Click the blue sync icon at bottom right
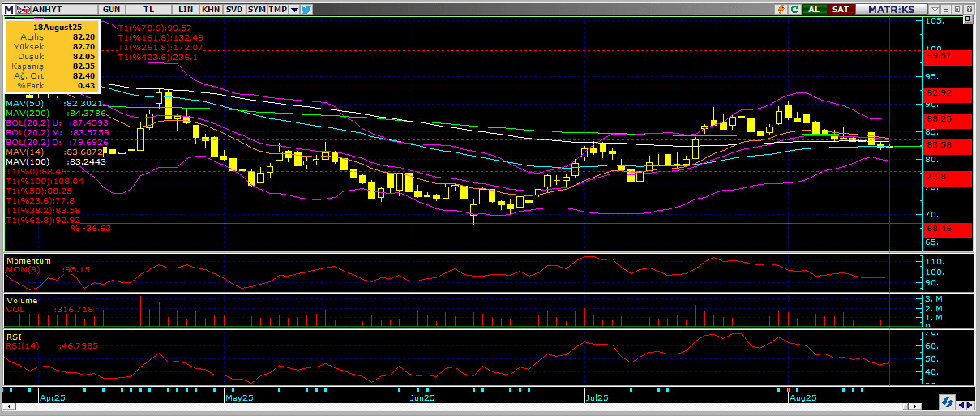The width and height of the screenshot is (980, 416). (946, 402)
